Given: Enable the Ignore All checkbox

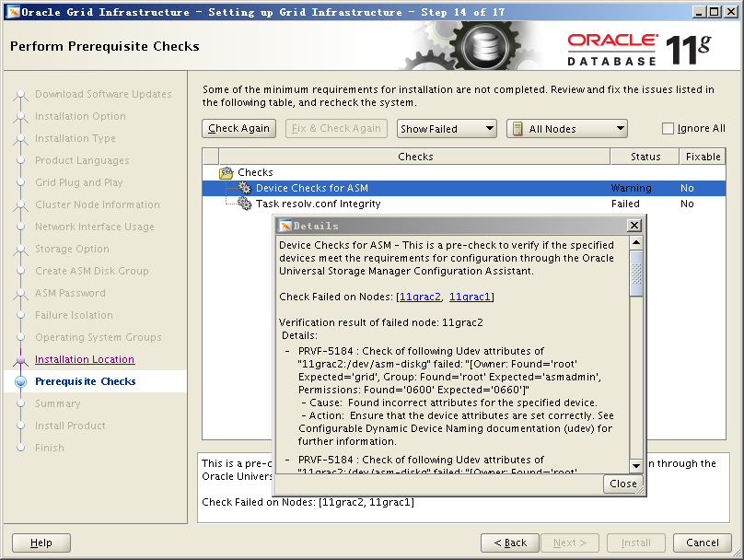Looking at the screenshot, I should [x=668, y=129].
